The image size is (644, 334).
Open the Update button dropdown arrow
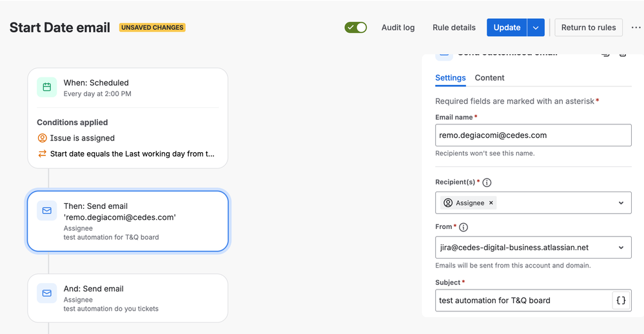[536, 28]
